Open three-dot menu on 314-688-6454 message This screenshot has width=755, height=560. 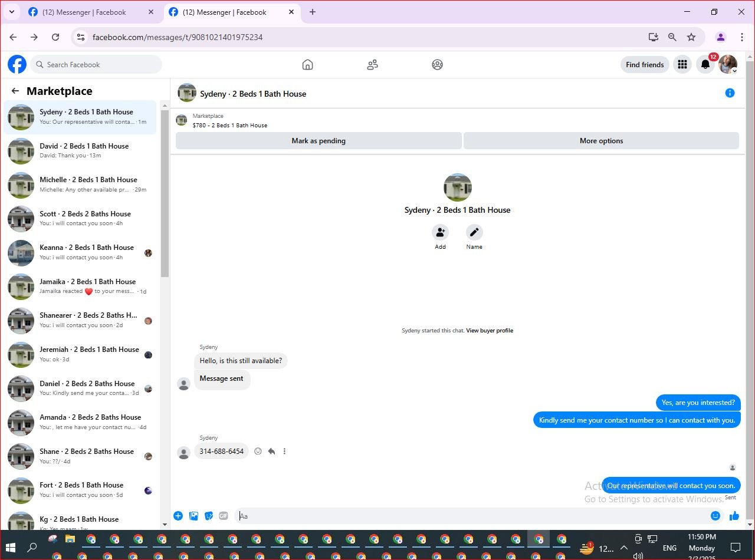(284, 452)
